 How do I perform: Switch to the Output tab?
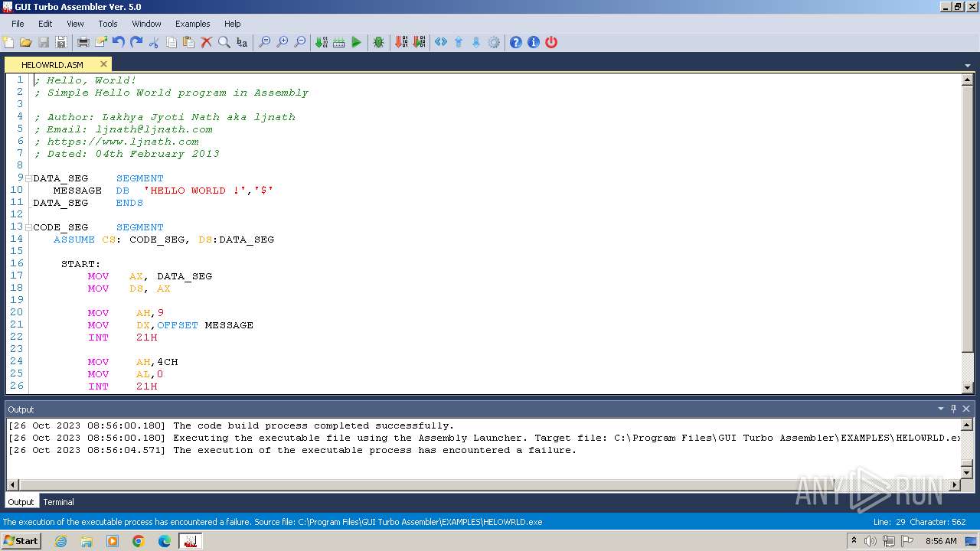point(21,502)
